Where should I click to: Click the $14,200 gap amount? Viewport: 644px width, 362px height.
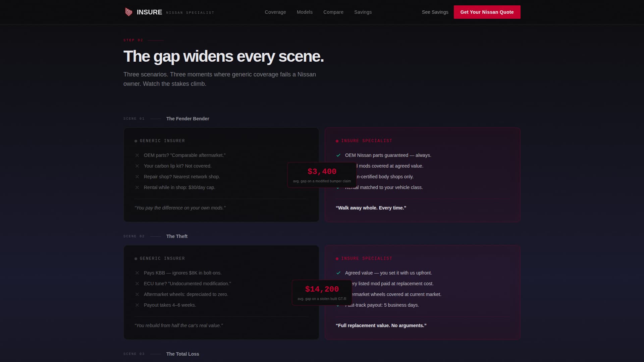(x=322, y=289)
